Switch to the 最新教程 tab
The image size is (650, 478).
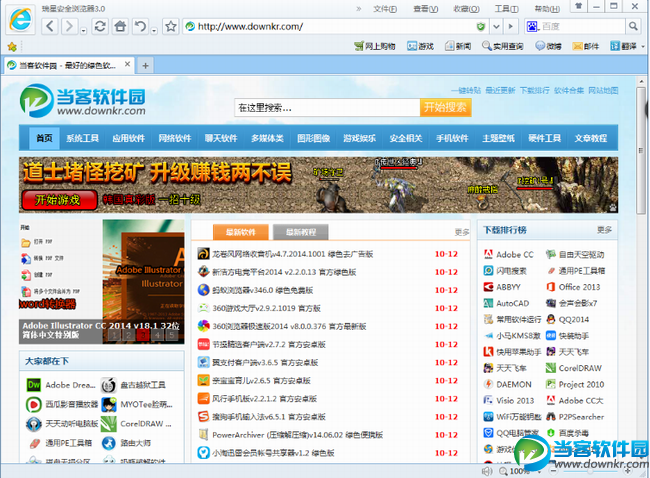[301, 232]
